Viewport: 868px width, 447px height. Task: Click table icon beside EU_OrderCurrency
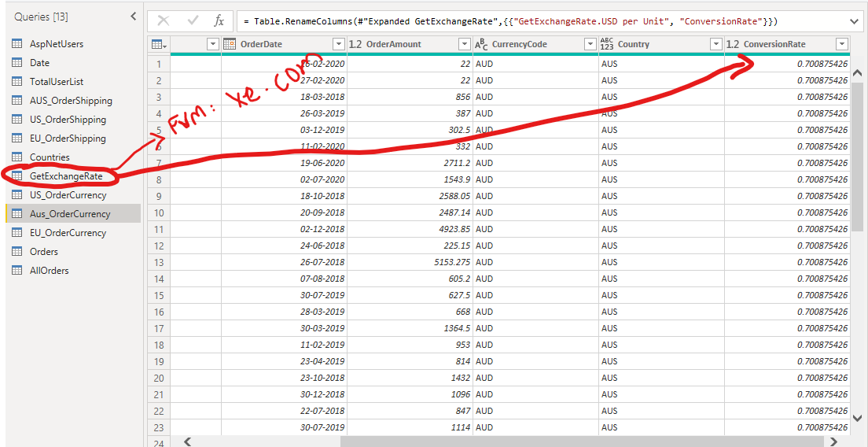[17, 233]
